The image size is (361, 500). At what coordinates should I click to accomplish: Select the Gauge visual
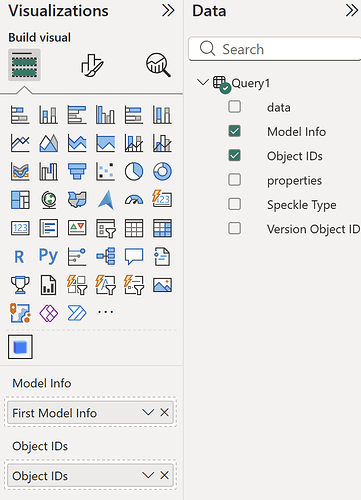[134, 200]
